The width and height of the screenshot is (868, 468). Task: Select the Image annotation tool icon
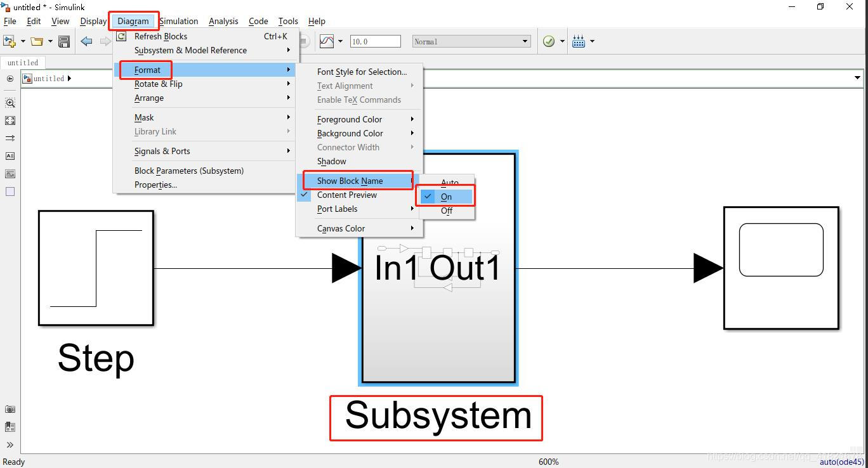10,174
